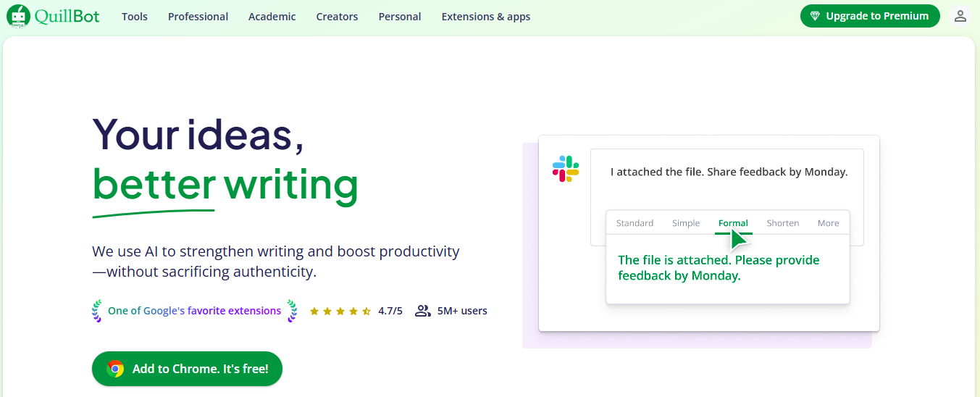980x397 pixels.
Task: Click the Slack logo icon
Action: point(566,169)
